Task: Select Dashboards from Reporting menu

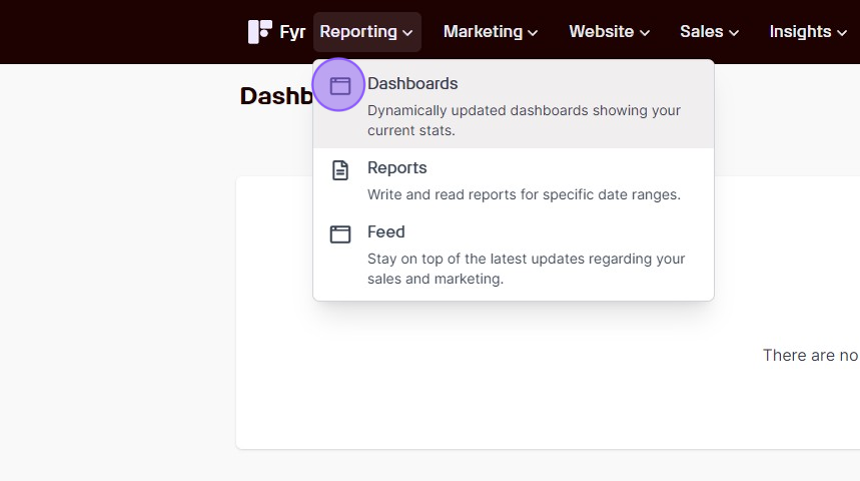Action: tap(513, 105)
